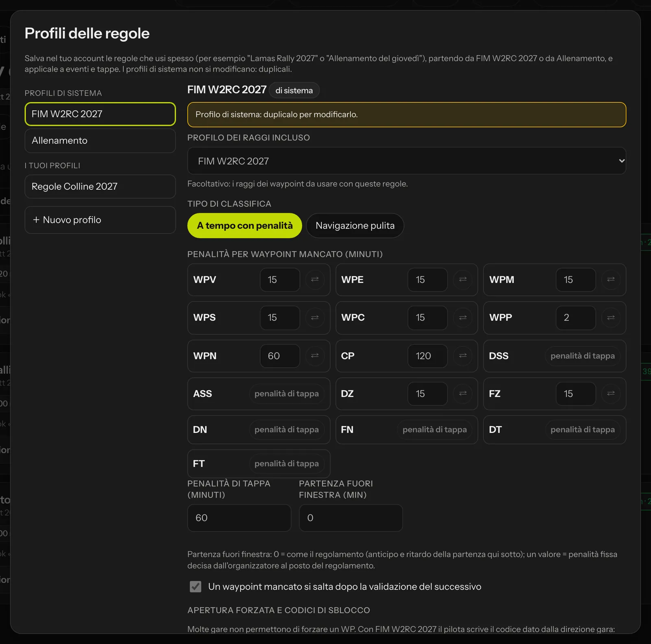This screenshot has height=644, width=651.
Task: Click the swap icon next to WPV
Action: coord(315,279)
